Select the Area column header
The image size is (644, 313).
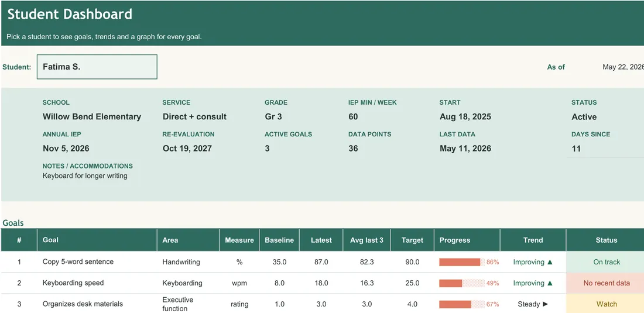point(188,240)
